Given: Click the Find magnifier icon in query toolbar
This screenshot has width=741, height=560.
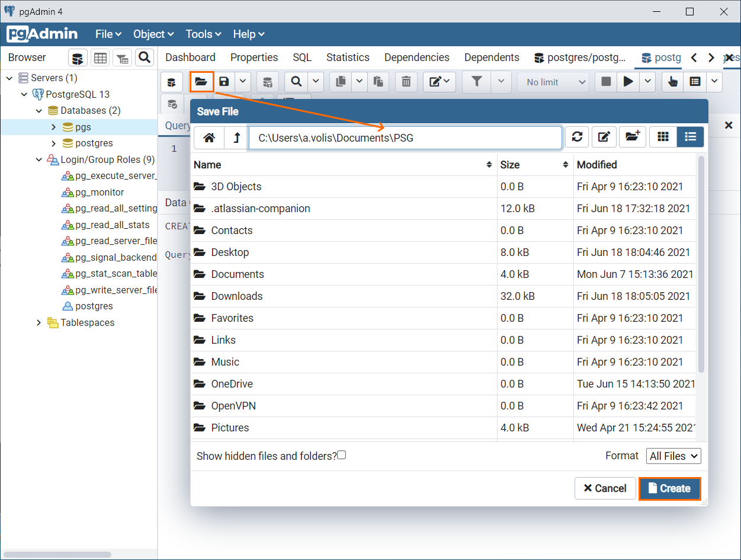Looking at the screenshot, I should (296, 82).
